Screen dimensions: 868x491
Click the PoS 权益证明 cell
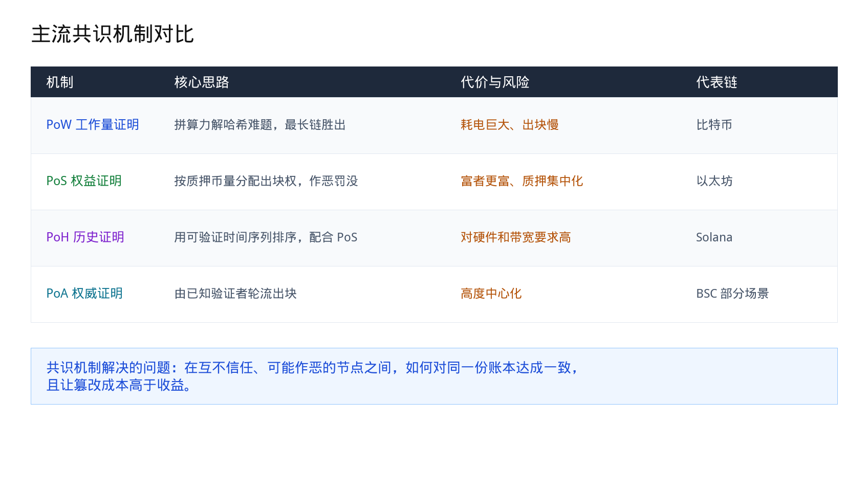pos(84,181)
